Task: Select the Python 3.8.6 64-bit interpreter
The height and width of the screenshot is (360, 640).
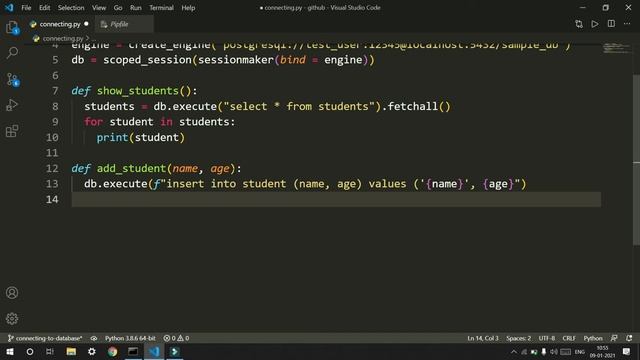Action: (x=130, y=338)
